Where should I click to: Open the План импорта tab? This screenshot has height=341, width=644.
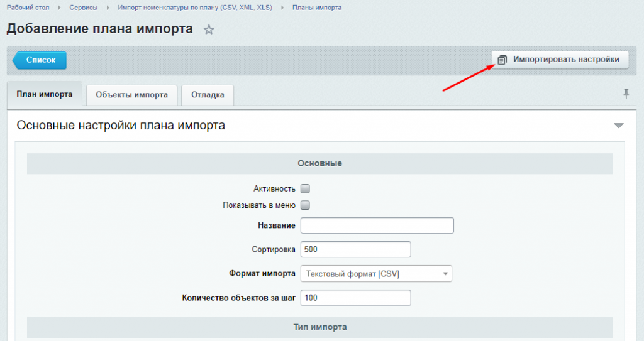[45, 94]
